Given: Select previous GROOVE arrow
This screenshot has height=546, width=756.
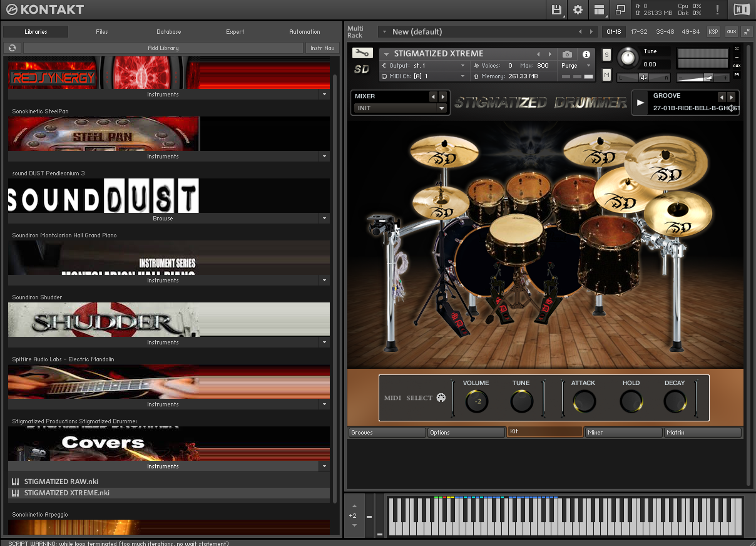Looking at the screenshot, I should 722,97.
